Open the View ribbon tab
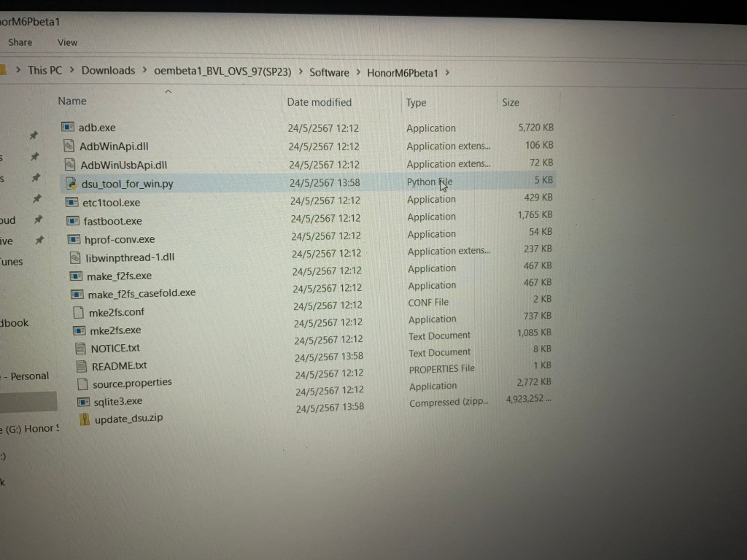Screen dimensions: 747x560 (67, 42)
